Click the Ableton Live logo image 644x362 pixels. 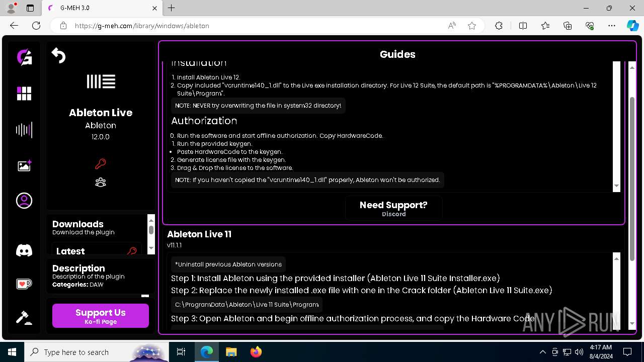click(101, 81)
